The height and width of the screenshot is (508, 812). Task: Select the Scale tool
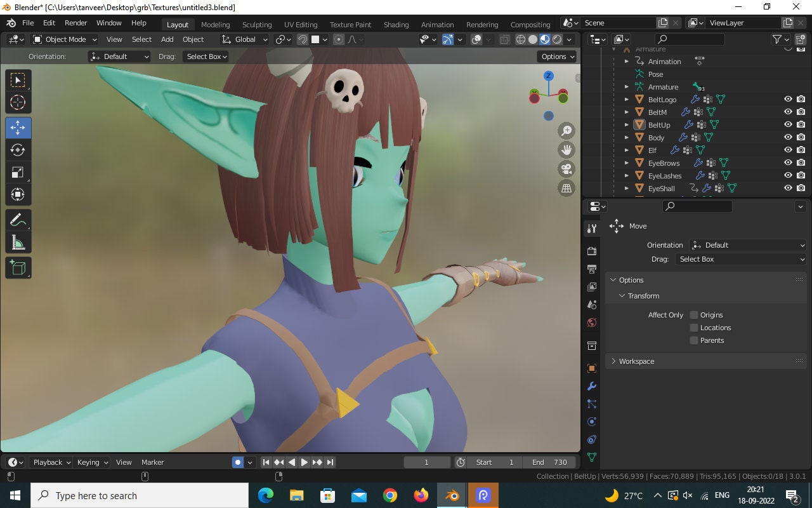click(x=18, y=172)
